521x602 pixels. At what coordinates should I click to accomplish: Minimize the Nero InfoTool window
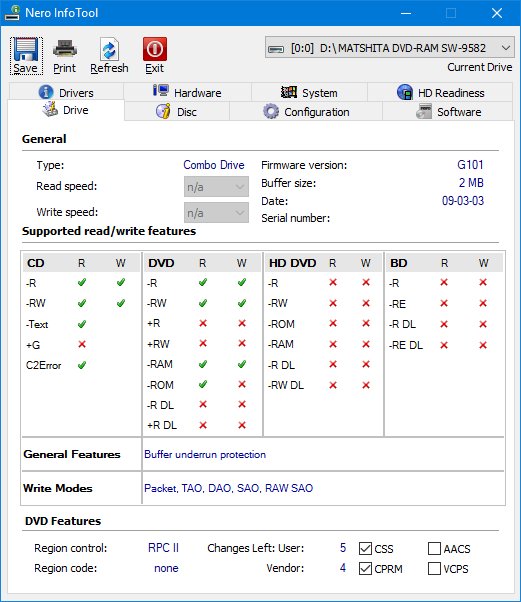click(406, 13)
